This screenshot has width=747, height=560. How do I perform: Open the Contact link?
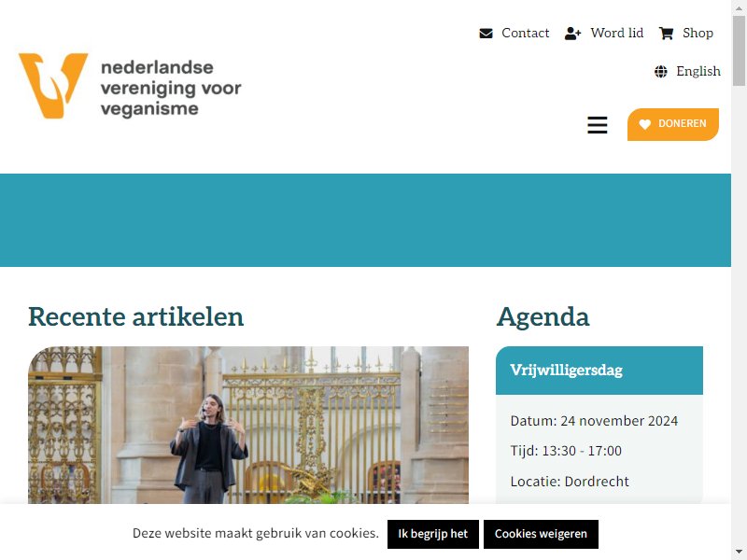click(x=525, y=34)
